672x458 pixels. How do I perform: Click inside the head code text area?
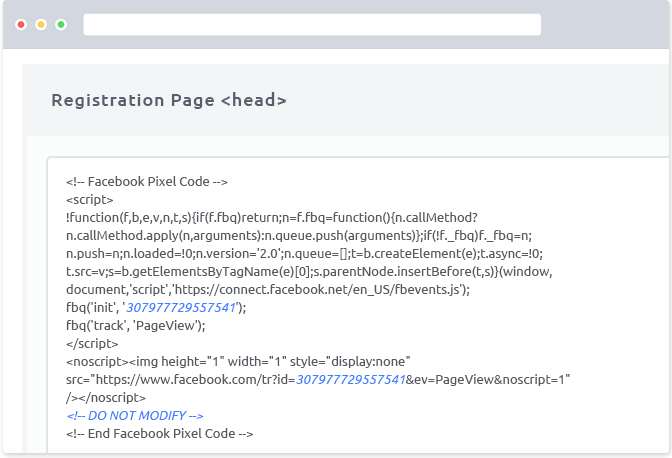(x=358, y=305)
